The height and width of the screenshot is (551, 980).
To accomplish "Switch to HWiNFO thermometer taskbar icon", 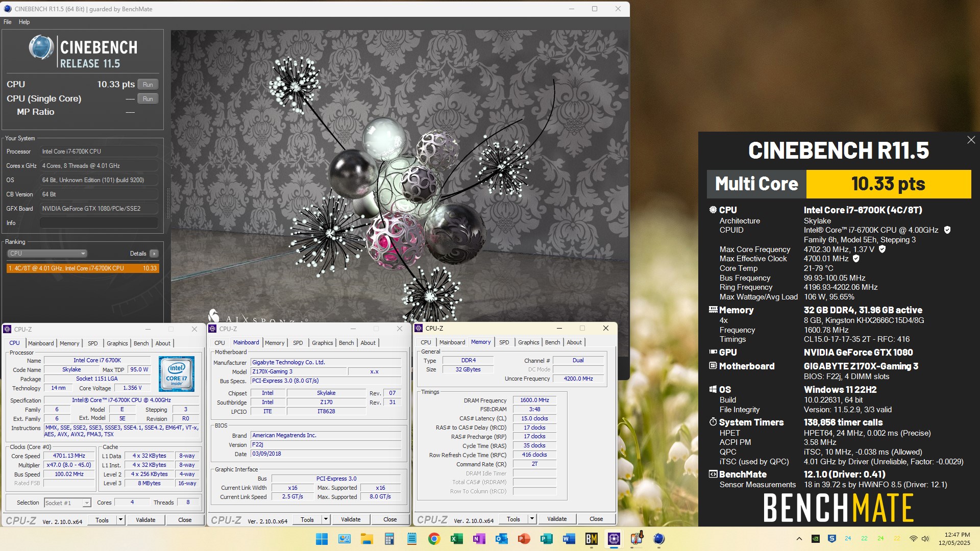I will point(636,539).
